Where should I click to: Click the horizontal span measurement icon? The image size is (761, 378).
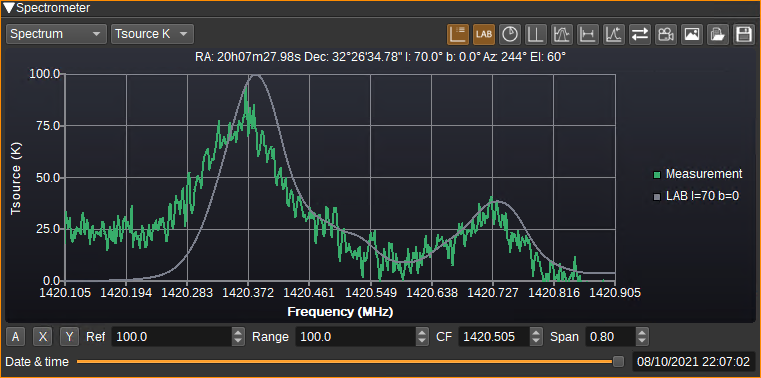[x=588, y=34]
